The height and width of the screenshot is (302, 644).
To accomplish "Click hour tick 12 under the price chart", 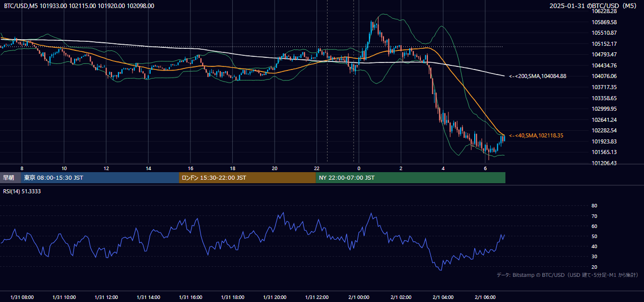I will click(106, 168).
